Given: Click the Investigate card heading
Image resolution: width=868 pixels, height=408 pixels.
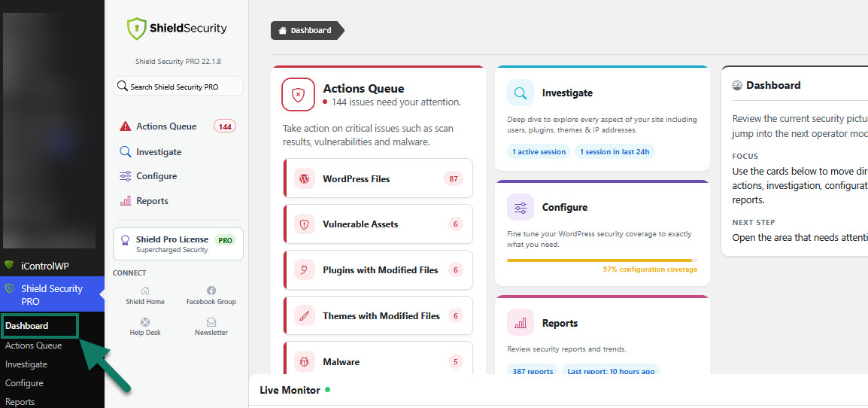Looking at the screenshot, I should [567, 93].
